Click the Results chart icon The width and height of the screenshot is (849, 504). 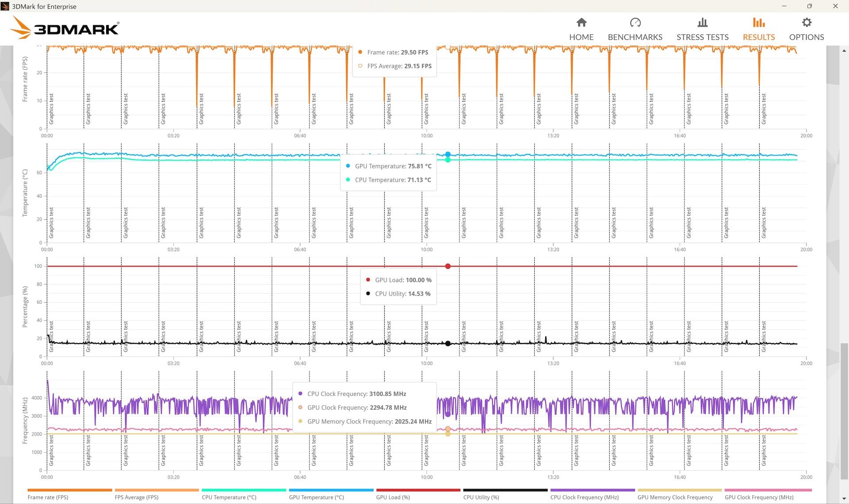point(759,23)
